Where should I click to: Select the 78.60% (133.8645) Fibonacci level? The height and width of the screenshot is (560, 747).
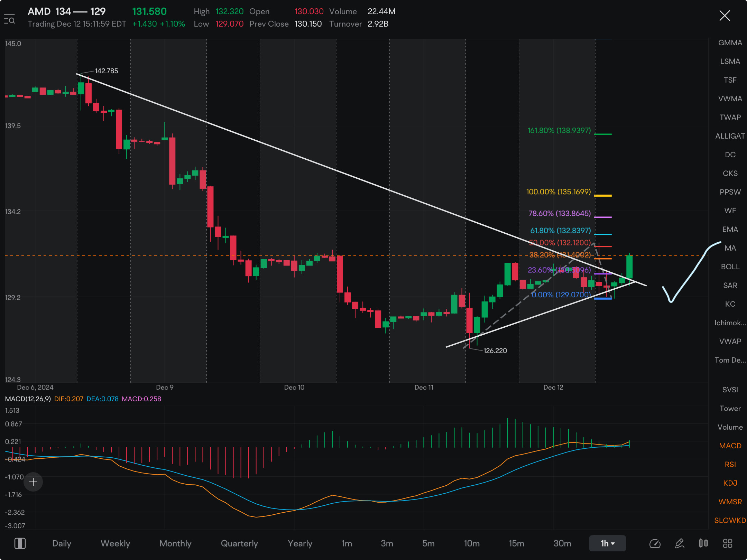pyautogui.click(x=560, y=214)
